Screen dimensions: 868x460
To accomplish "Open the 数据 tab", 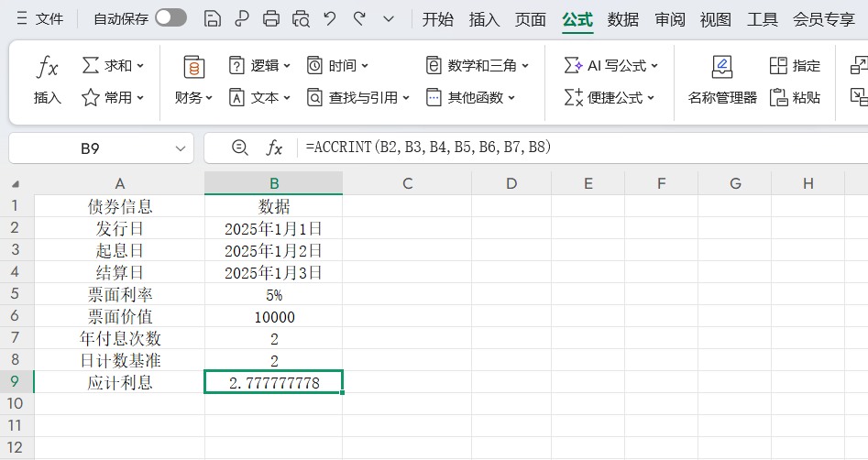I will pos(622,20).
